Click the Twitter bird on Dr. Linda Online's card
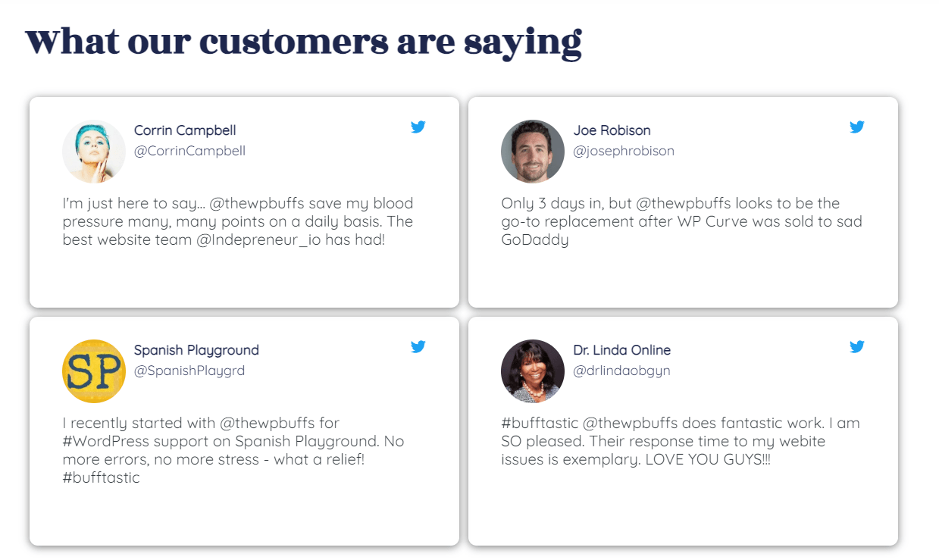This screenshot has height=560, width=939. [857, 347]
